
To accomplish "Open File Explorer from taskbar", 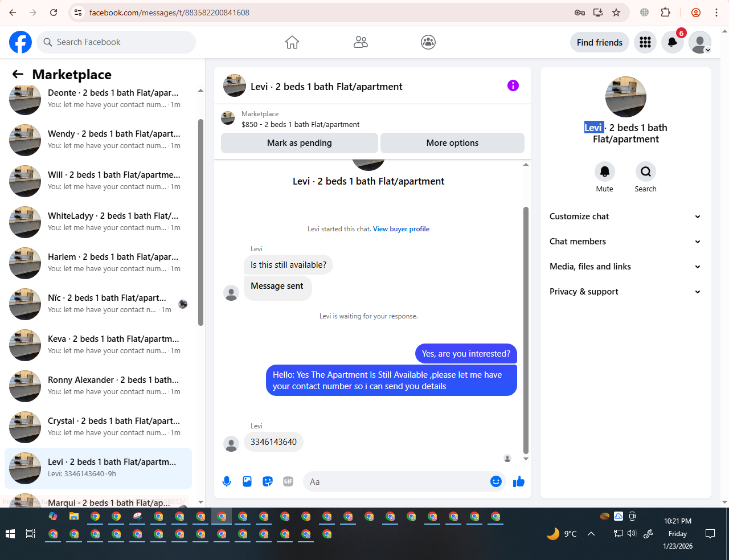I will (74, 517).
